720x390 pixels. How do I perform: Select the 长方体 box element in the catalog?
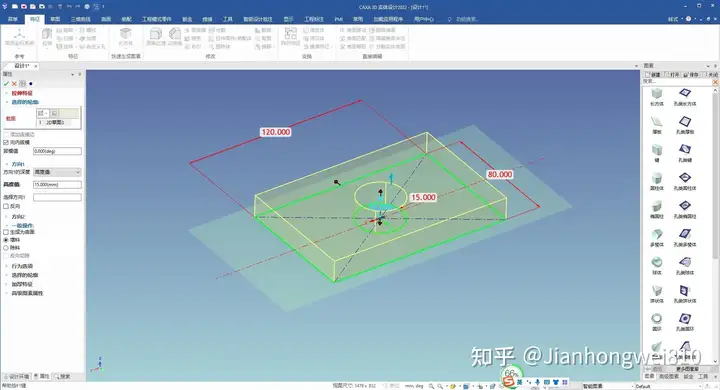657,97
